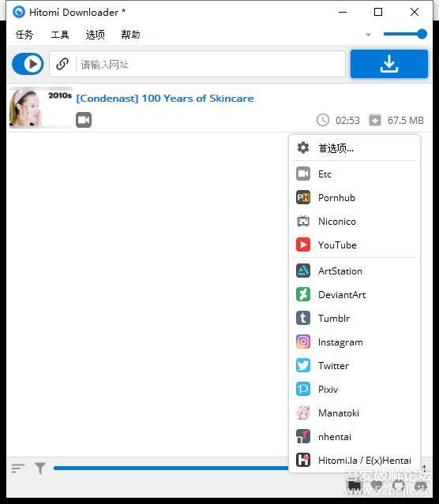Viewport: 439px width, 504px height.
Task: Click the blue Pixiv P icon
Action: [303, 390]
